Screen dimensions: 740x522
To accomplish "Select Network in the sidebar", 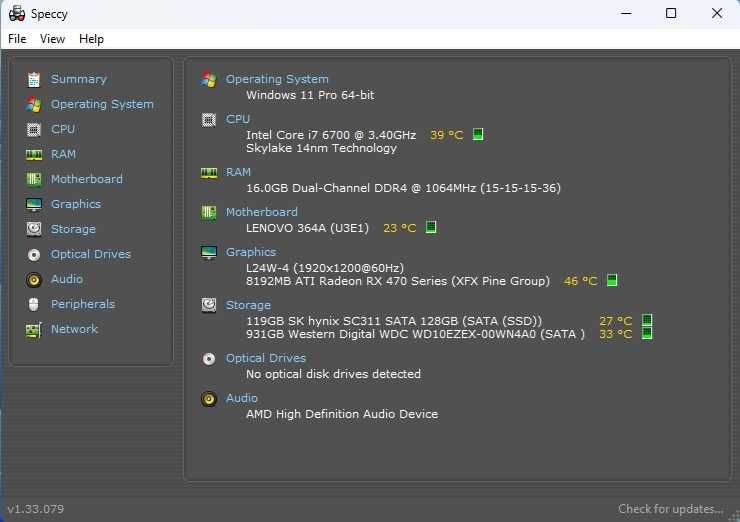I will point(75,329).
